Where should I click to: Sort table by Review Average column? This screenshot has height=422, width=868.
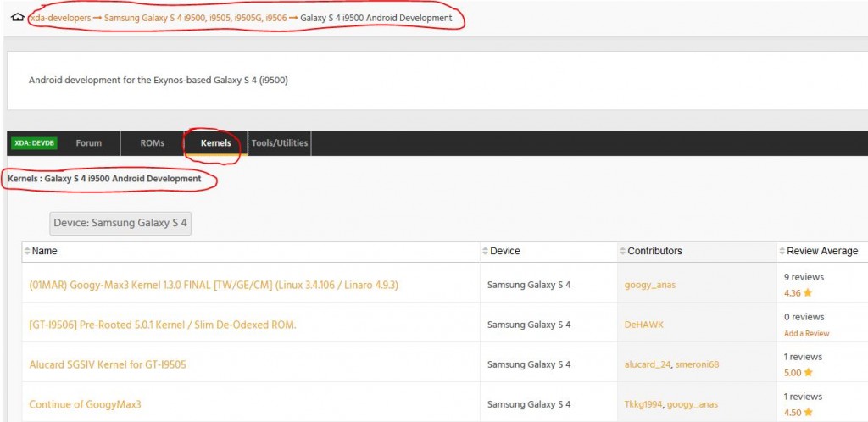822,251
